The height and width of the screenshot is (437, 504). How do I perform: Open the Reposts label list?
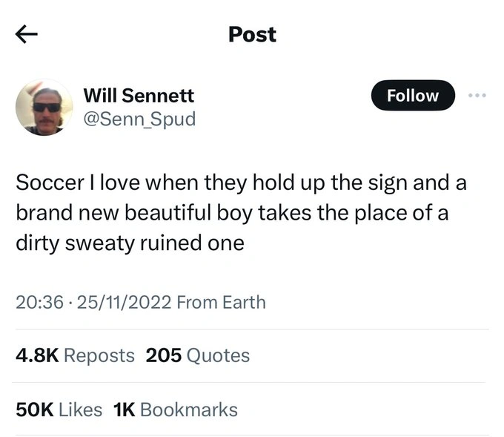click(x=99, y=355)
